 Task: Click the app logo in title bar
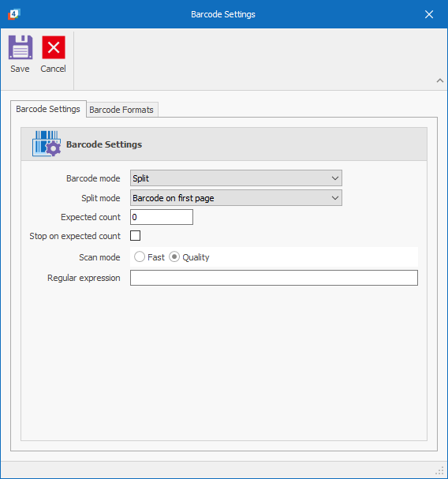pyautogui.click(x=13, y=14)
